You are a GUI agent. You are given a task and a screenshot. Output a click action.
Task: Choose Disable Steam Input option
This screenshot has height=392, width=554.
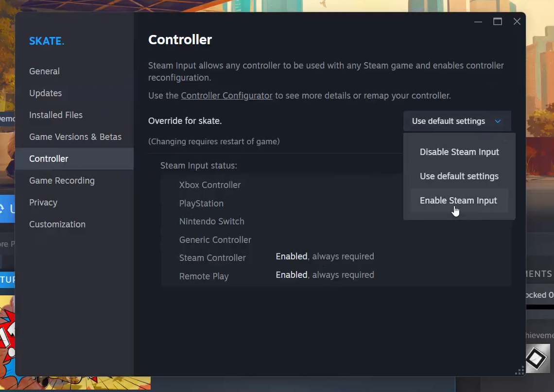tap(459, 152)
